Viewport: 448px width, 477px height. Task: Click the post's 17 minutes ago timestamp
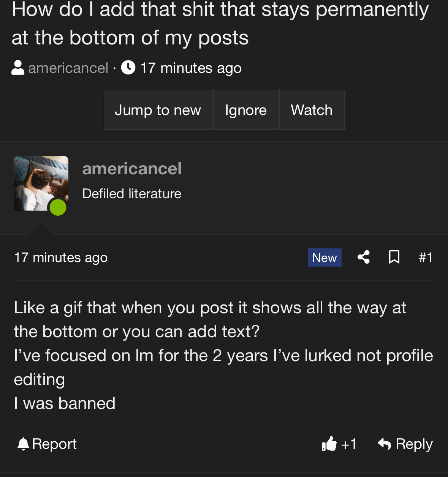[61, 257]
